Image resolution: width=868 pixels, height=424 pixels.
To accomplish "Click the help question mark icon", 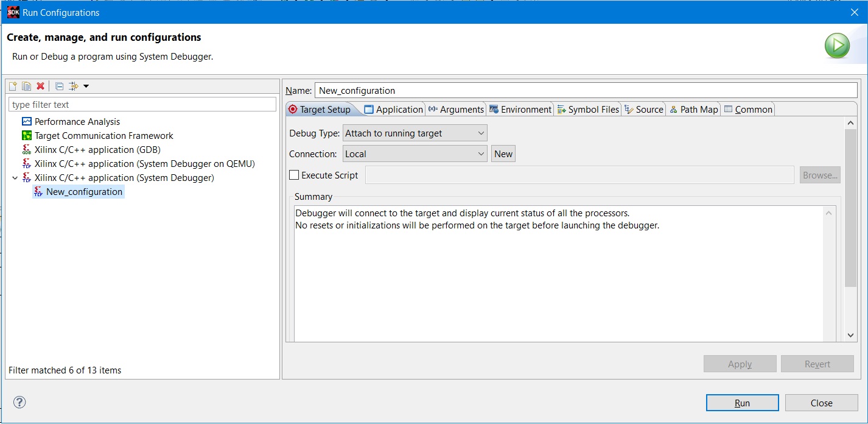I will pos(19,402).
